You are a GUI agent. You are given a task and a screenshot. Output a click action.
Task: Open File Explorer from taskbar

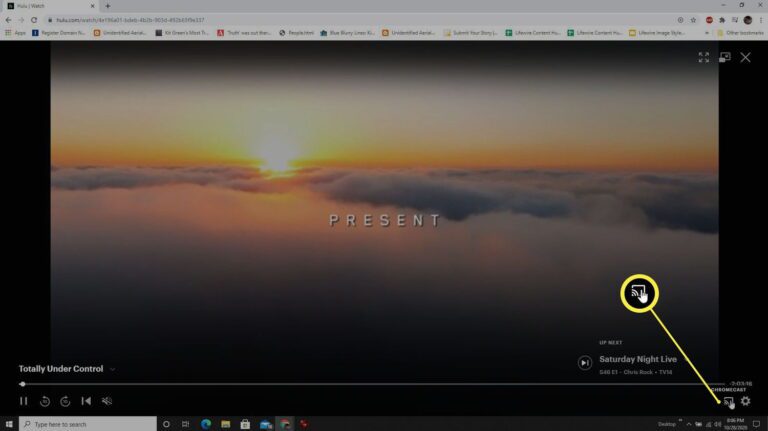click(x=225, y=424)
